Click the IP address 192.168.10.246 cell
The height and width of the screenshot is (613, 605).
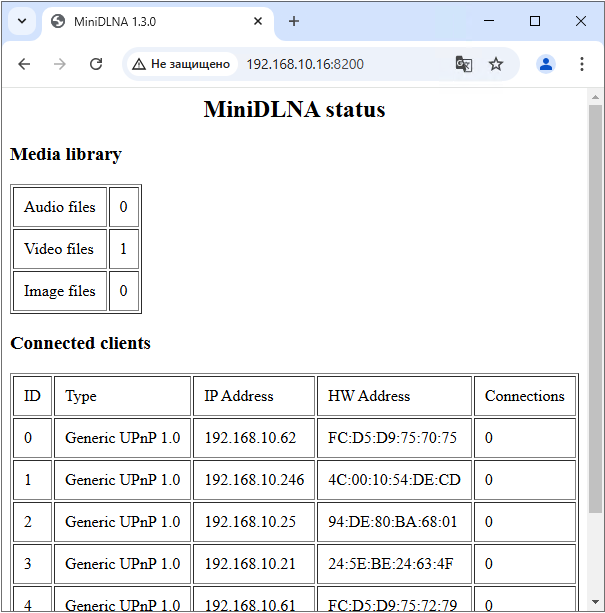(254, 480)
